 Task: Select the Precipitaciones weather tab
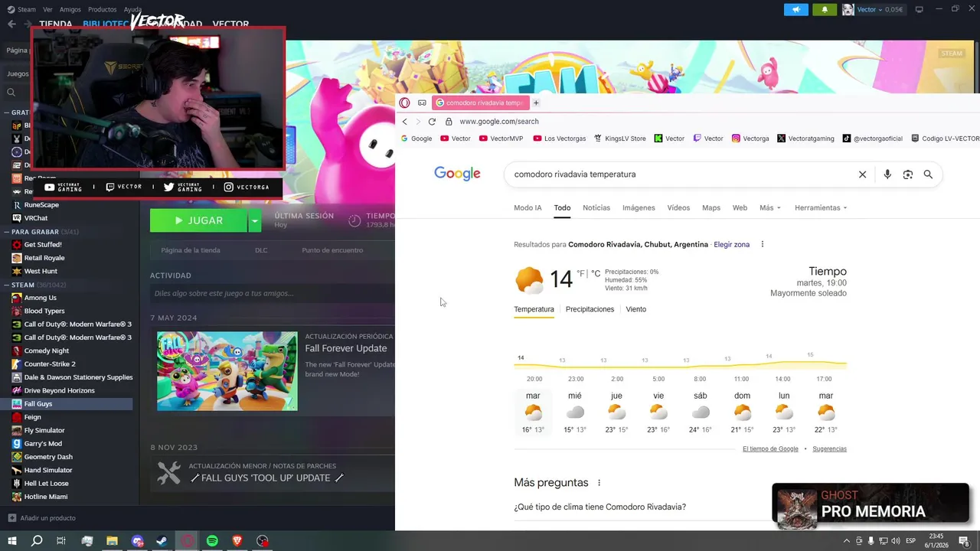tap(590, 309)
